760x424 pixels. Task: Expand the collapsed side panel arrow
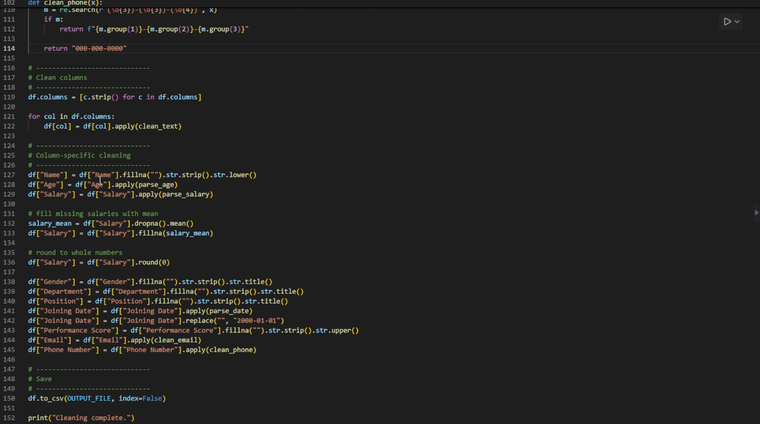point(756,213)
